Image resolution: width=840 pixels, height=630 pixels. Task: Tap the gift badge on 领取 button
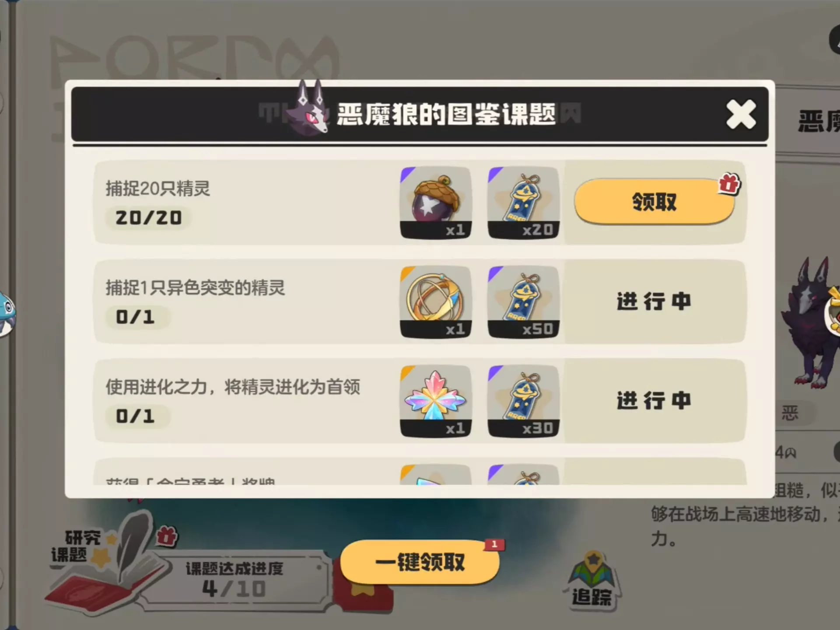(729, 184)
